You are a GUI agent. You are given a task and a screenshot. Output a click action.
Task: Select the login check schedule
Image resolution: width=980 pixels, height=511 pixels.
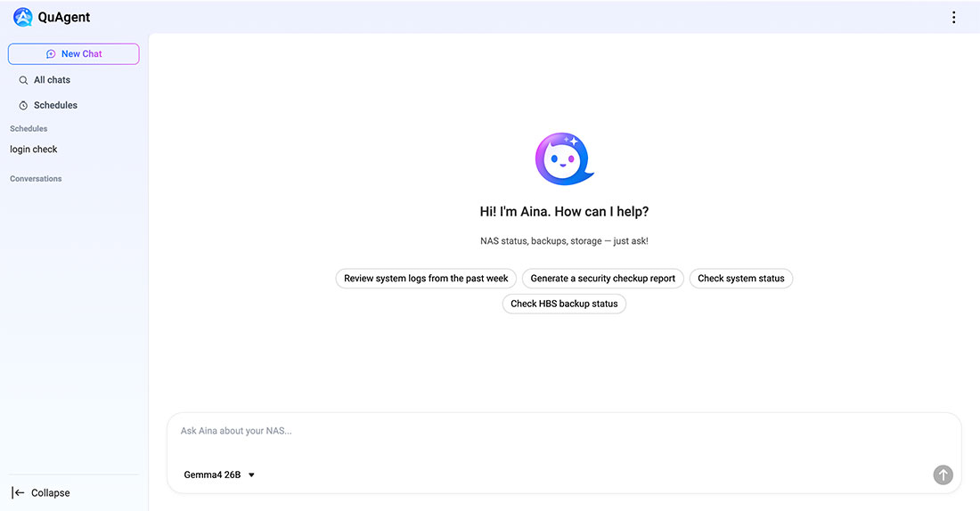(x=34, y=150)
